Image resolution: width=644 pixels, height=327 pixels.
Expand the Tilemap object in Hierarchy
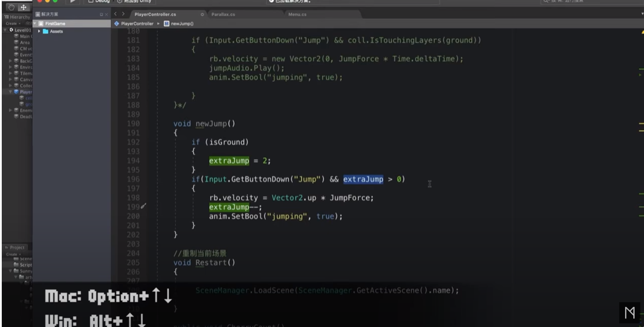[10, 73]
